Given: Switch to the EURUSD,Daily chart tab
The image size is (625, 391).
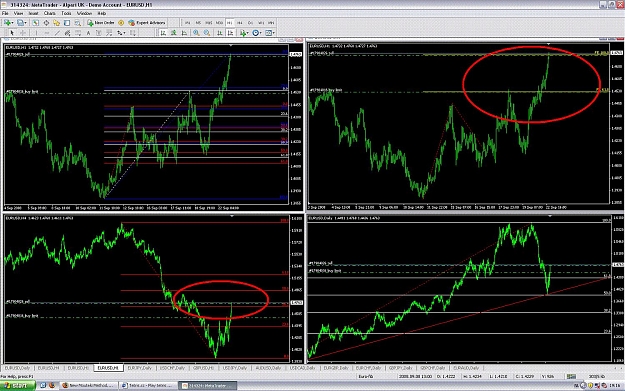Looking at the screenshot, I should (18, 368).
